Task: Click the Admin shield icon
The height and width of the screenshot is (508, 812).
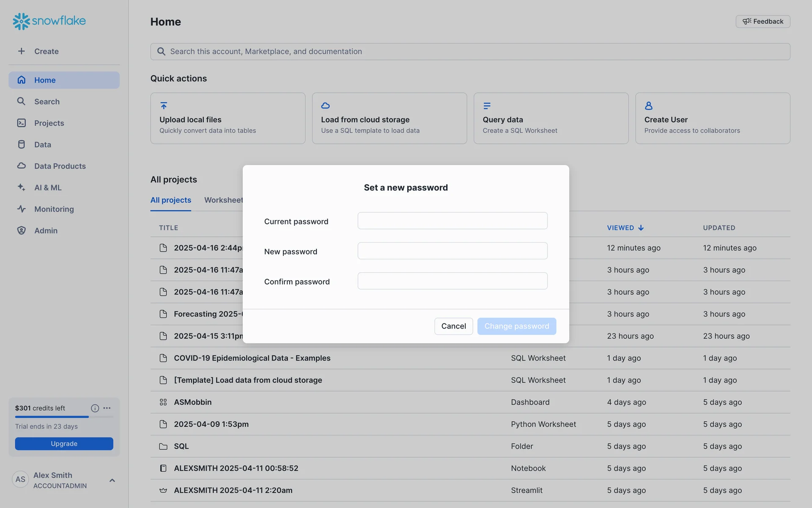Action: coord(21,230)
